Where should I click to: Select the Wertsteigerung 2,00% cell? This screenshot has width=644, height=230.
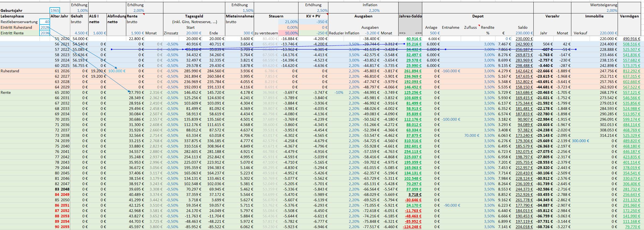(611, 10)
